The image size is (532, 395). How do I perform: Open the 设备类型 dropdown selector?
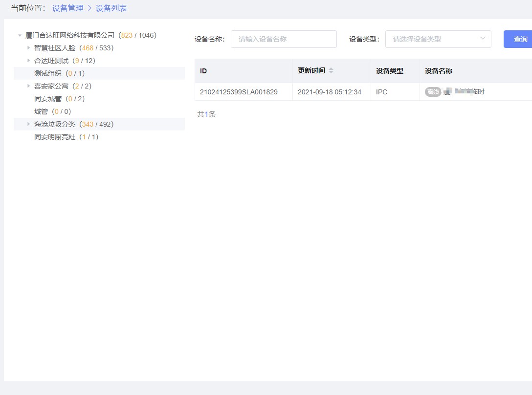(438, 39)
